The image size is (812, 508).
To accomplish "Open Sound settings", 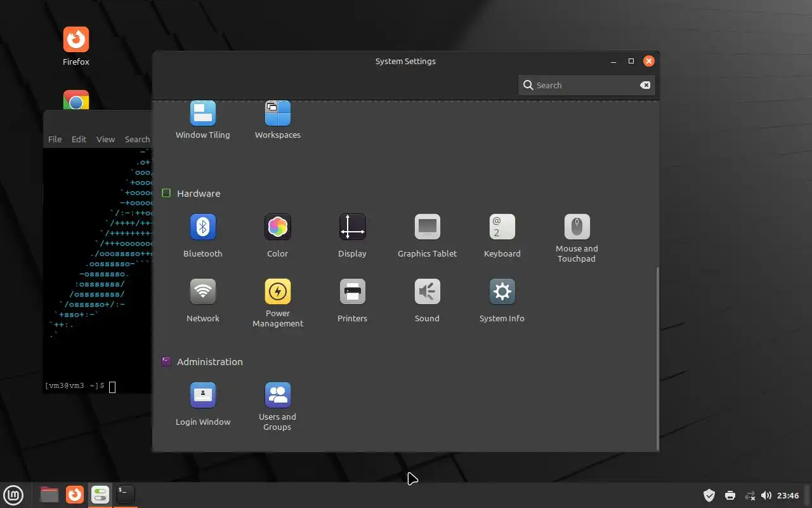I will pyautogui.click(x=427, y=300).
